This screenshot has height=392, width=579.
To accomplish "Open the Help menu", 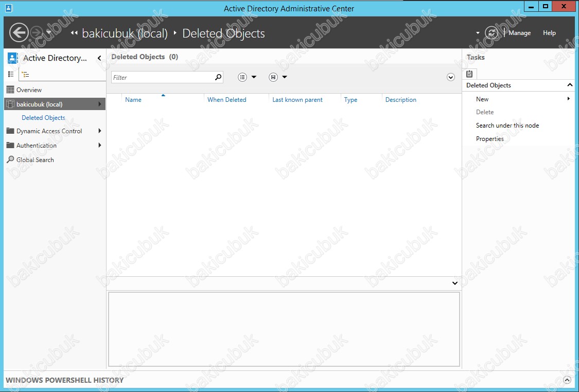I will point(549,33).
